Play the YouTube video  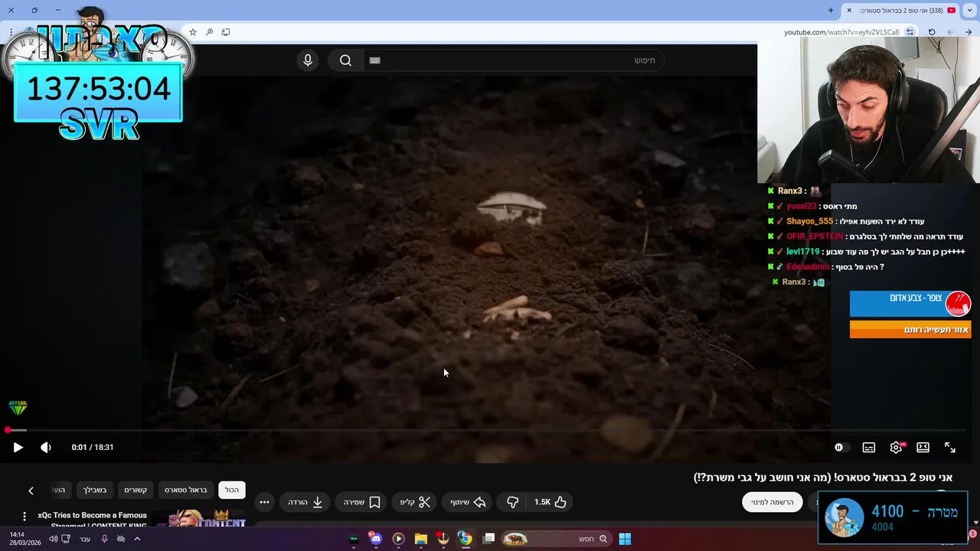point(18,448)
